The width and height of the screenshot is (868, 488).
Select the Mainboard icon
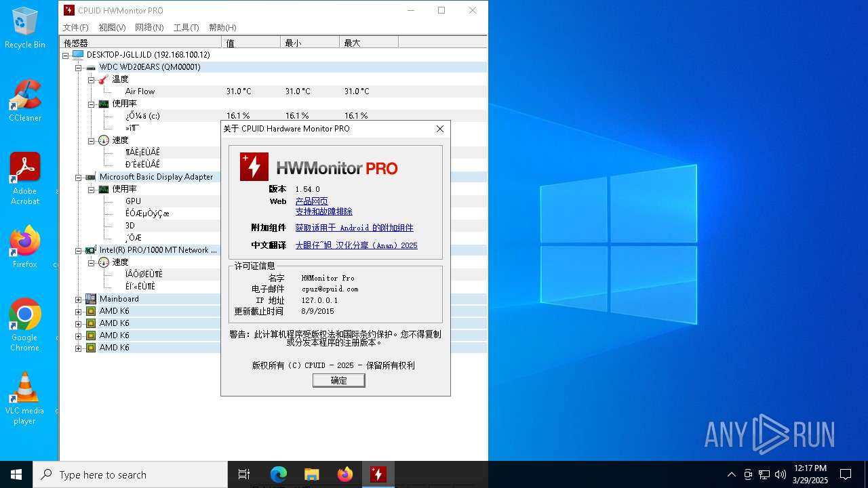pos(90,299)
